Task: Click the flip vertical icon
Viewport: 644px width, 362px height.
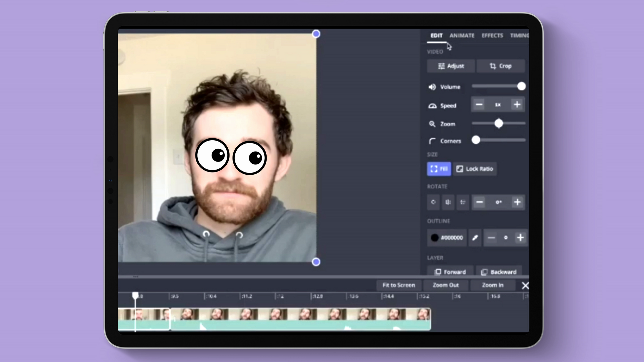Action: [x=463, y=202]
